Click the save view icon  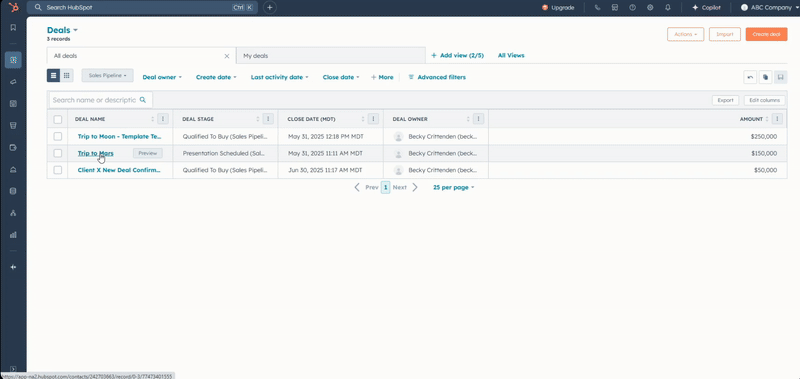click(781, 77)
